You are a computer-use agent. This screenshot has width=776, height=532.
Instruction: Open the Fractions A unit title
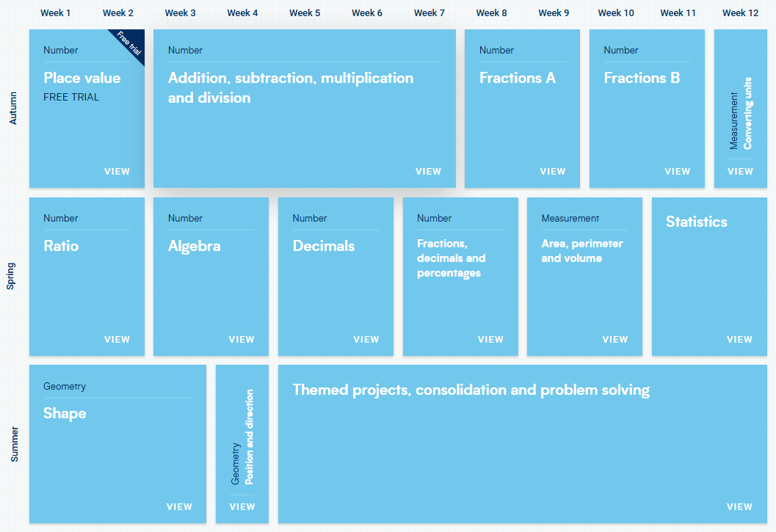[x=517, y=78]
